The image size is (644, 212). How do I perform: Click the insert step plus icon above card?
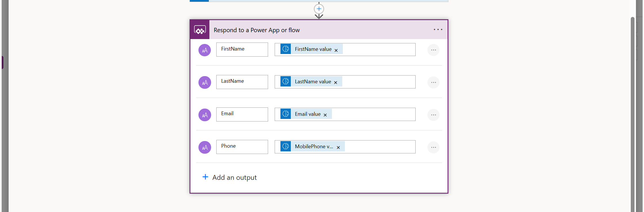(x=319, y=9)
